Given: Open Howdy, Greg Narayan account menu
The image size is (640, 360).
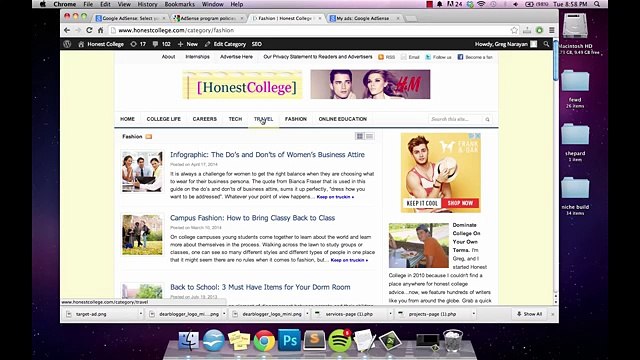Looking at the screenshot, I should coord(506,44).
